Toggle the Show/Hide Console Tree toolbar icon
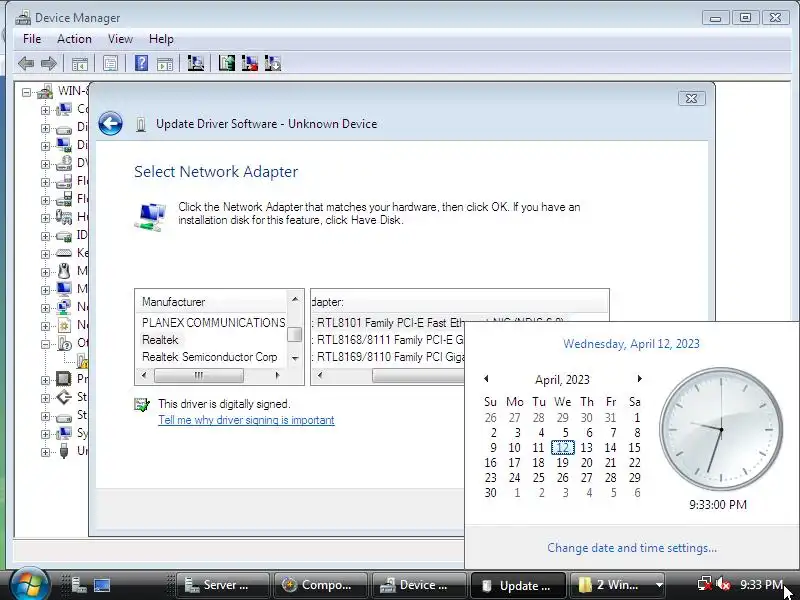Viewport: 800px width, 600px height. (x=80, y=64)
